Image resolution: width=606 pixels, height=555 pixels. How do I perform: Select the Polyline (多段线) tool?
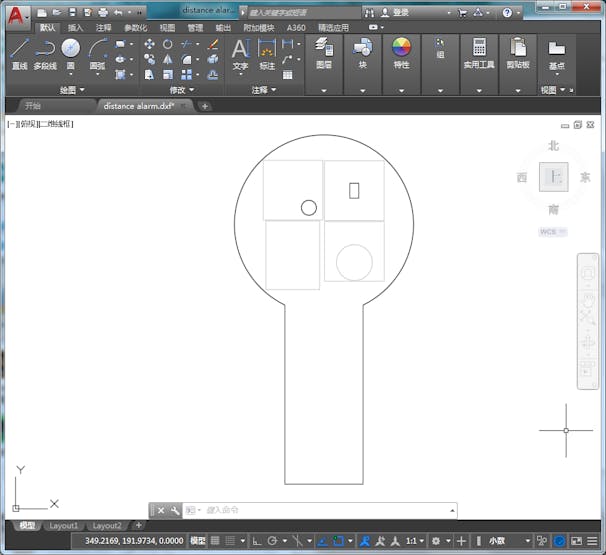point(45,52)
